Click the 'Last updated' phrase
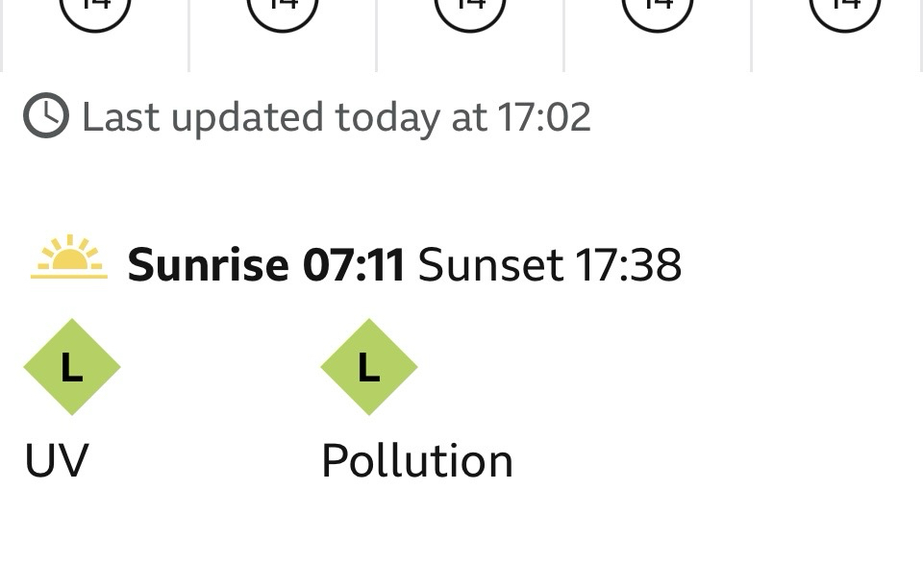The height and width of the screenshot is (588, 923). click(x=202, y=118)
